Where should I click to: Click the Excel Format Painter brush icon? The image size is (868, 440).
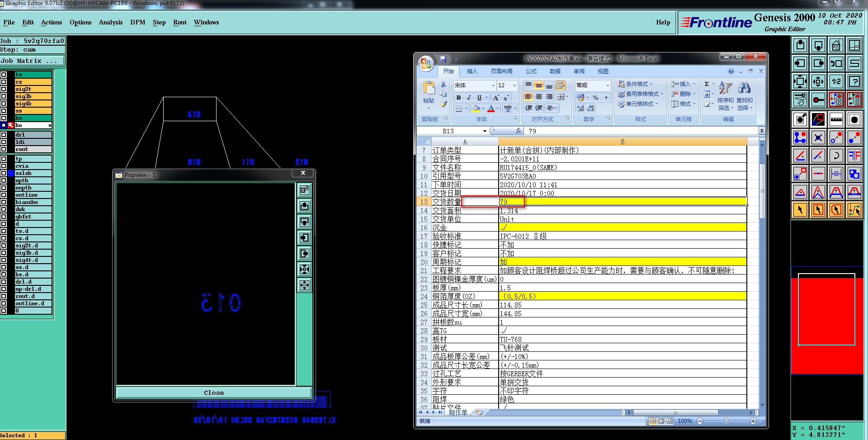point(443,104)
